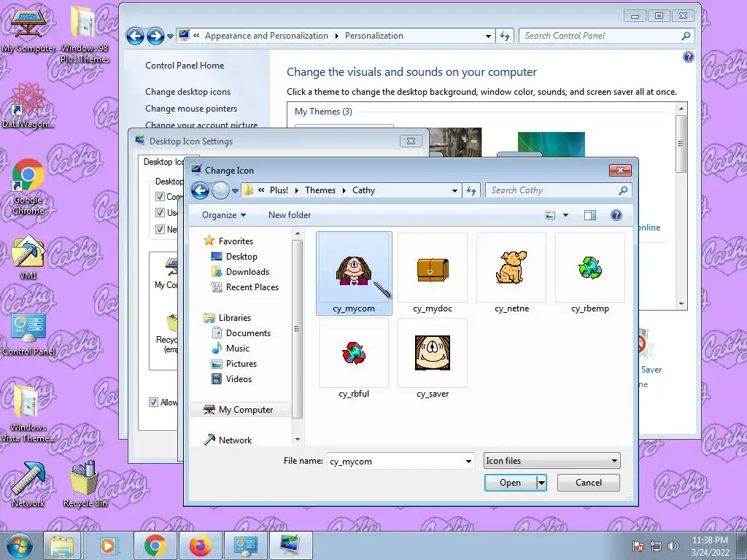Click volume icon in system tray

tap(673, 546)
